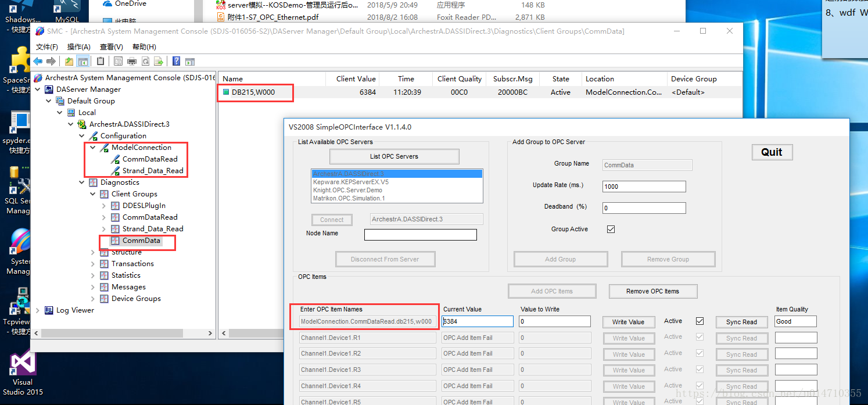Click the Disconnect From Server button
868x405 pixels.
coord(385,259)
